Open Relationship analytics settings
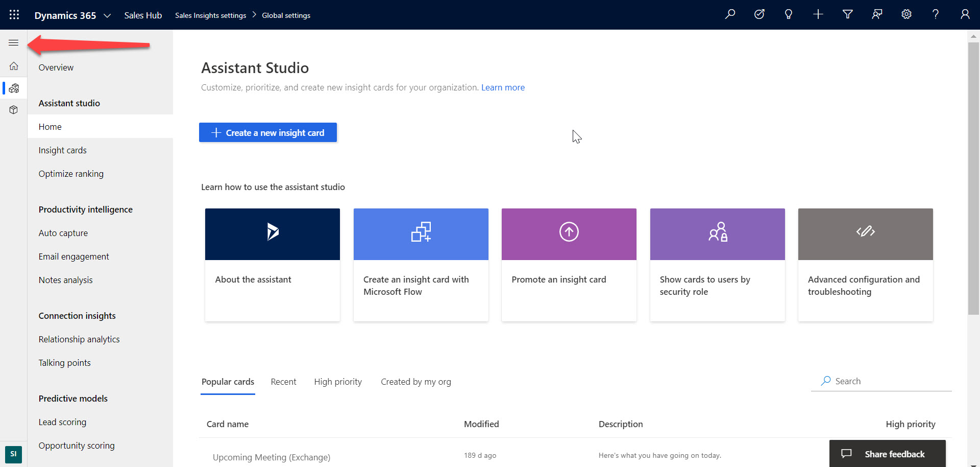This screenshot has height=467, width=980. [x=79, y=339]
